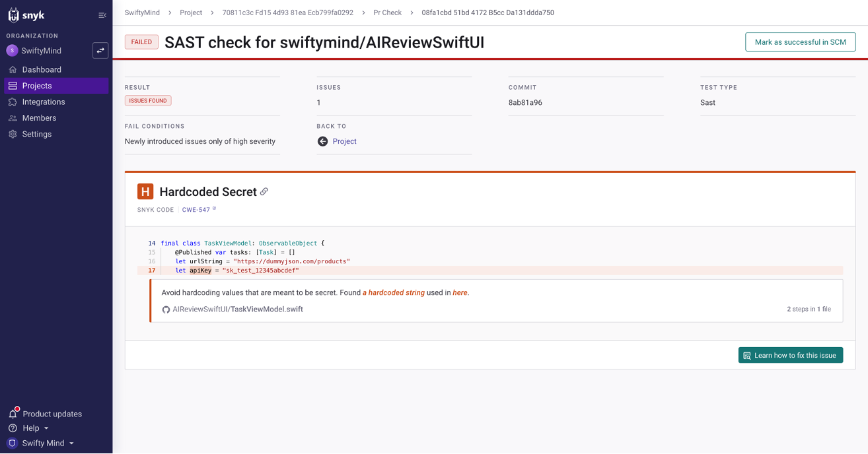Click '2 steps in 1 file'
Image resolution: width=868 pixels, height=454 pixels.
pos(809,309)
